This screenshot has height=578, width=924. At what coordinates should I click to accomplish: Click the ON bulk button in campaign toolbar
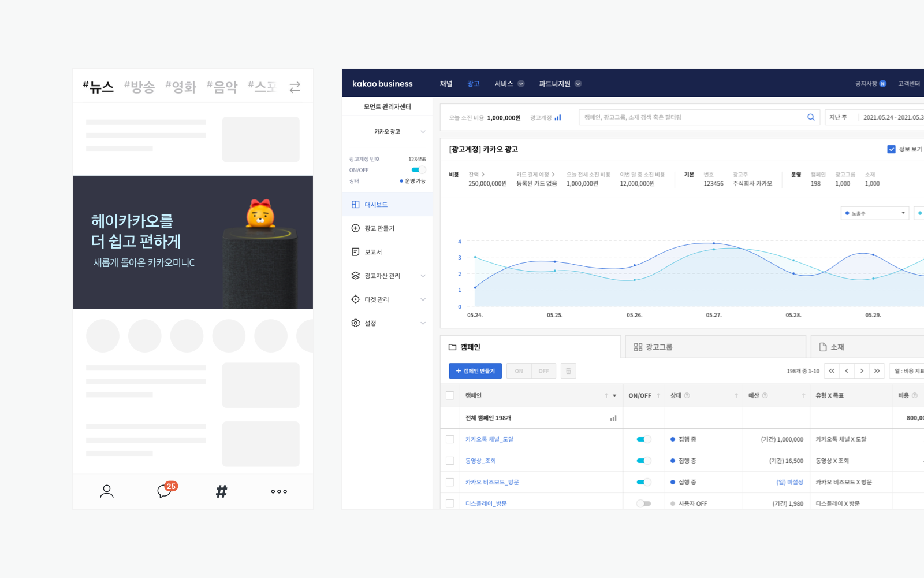coord(519,371)
